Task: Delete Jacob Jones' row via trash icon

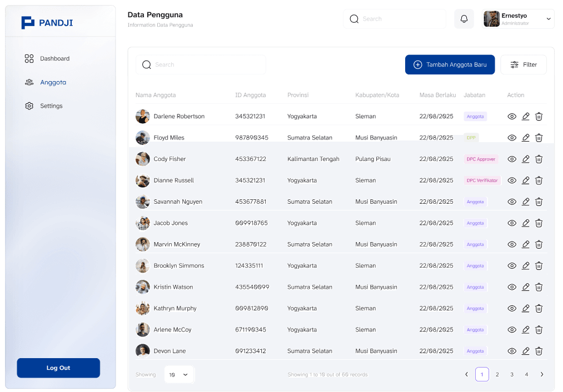Action: click(539, 223)
